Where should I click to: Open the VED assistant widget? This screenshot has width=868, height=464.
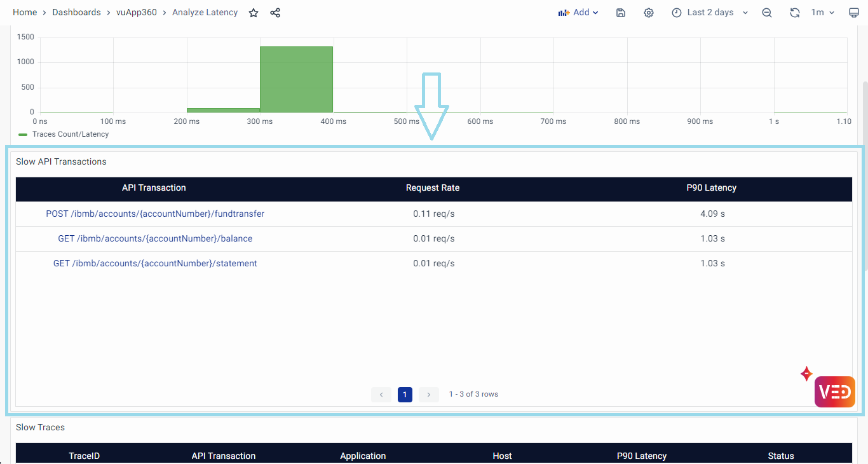pyautogui.click(x=834, y=392)
